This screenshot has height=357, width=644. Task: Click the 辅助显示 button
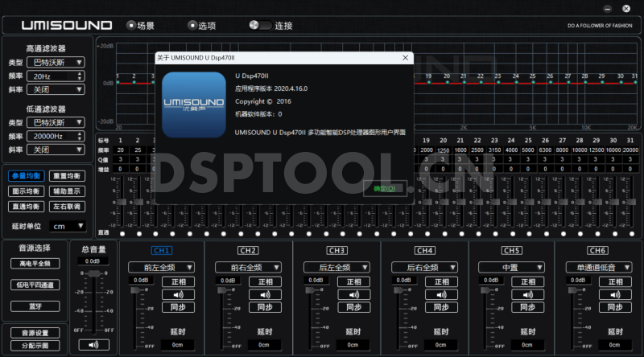(x=67, y=191)
